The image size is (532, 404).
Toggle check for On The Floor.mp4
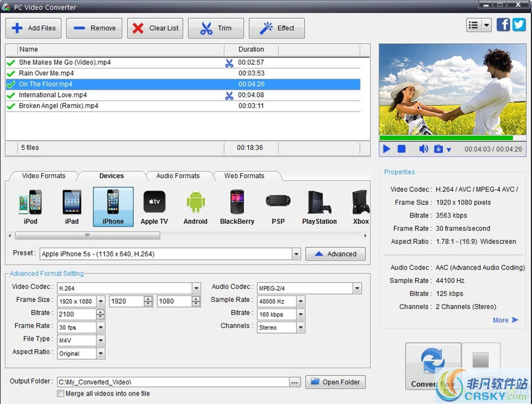(x=11, y=84)
